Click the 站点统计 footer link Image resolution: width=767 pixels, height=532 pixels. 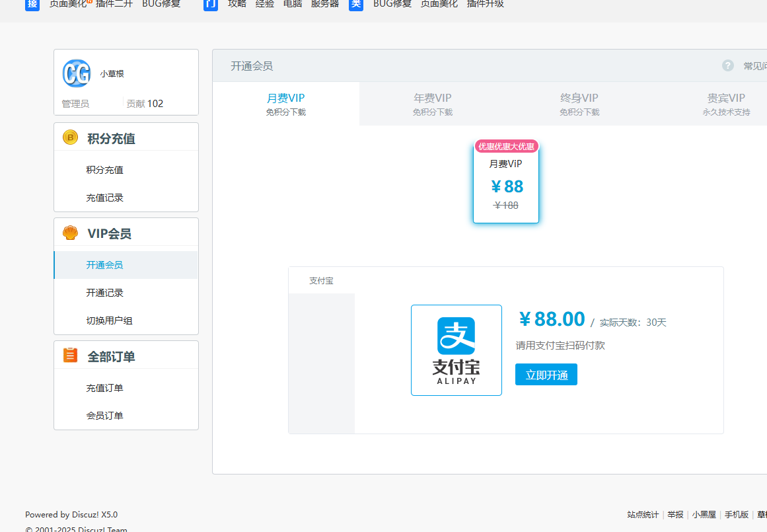point(643,514)
